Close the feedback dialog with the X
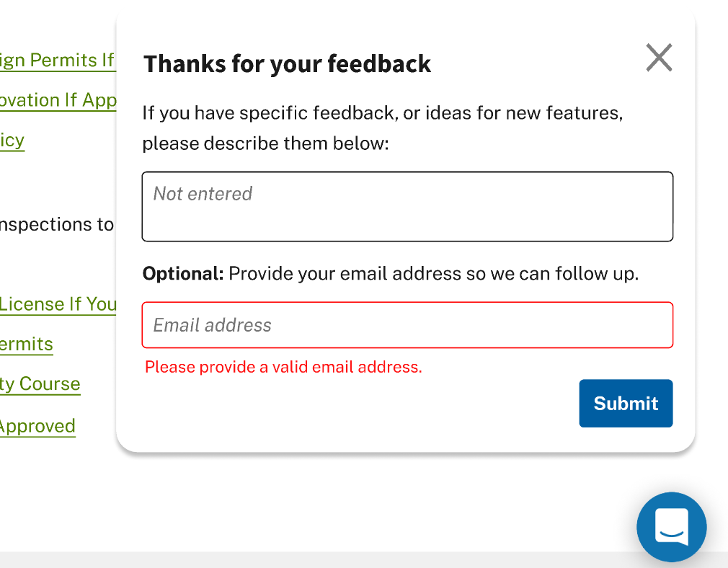Screen dimensions: 728x568 click(658, 58)
